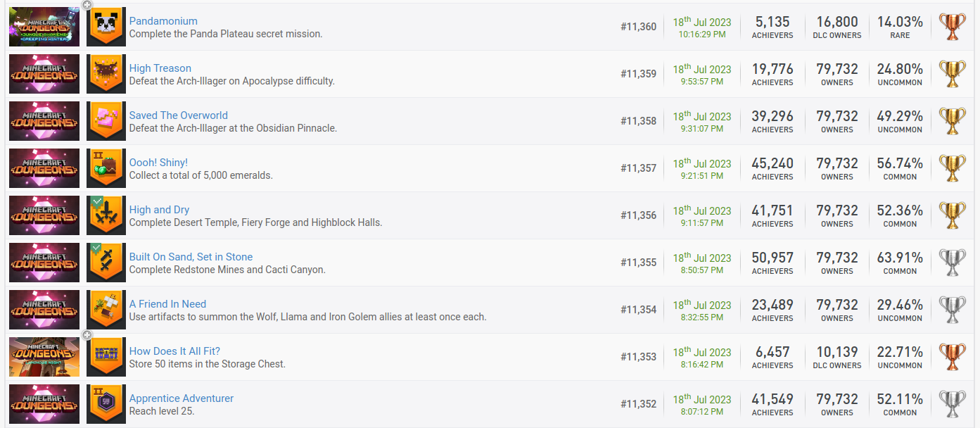The height and width of the screenshot is (428, 980).
Task: Open the Built On Sand, Set in Stone link
Action: click(191, 257)
